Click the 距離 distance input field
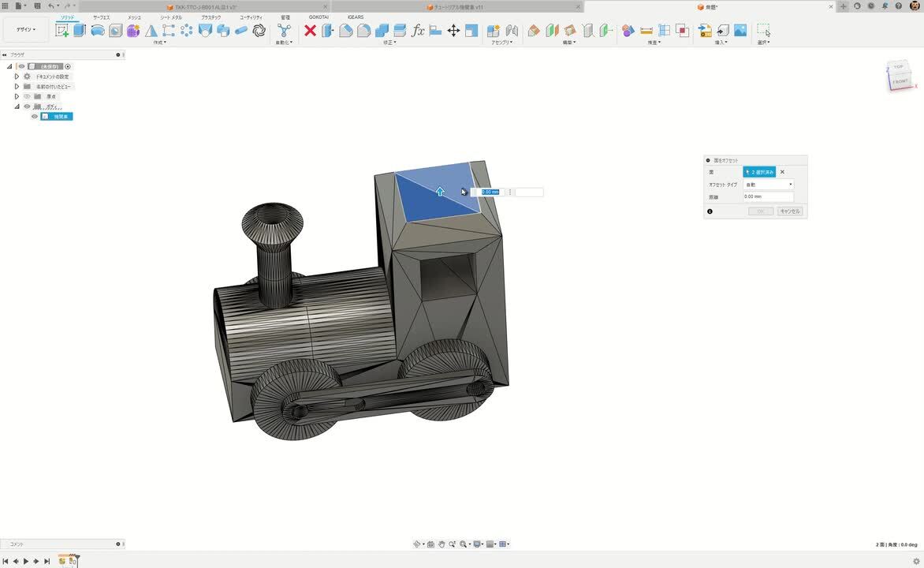 (x=769, y=196)
